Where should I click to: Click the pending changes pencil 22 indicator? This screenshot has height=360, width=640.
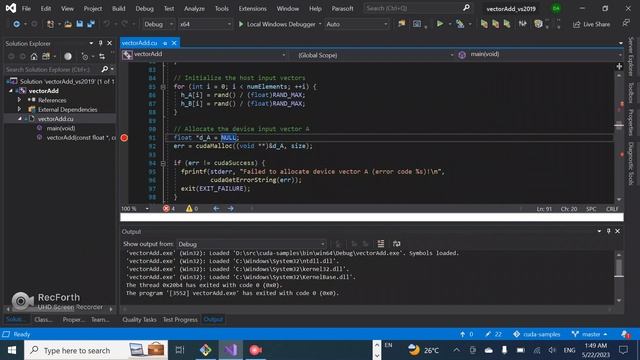click(x=493, y=334)
